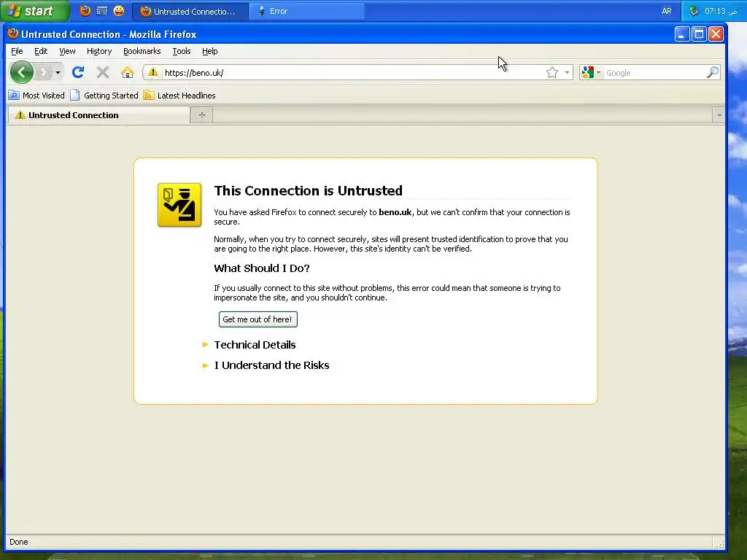Click the https://beno.uk/ address field
This screenshot has height=560, width=747.
(x=352, y=72)
